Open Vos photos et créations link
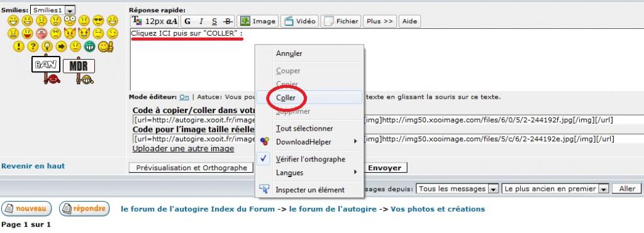644x233 pixels. pyautogui.click(x=438, y=209)
